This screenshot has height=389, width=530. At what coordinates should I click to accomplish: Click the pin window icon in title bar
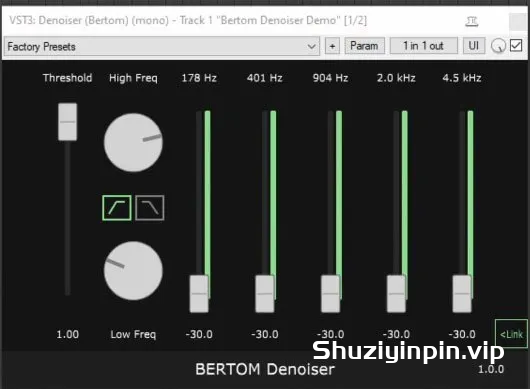point(472,21)
